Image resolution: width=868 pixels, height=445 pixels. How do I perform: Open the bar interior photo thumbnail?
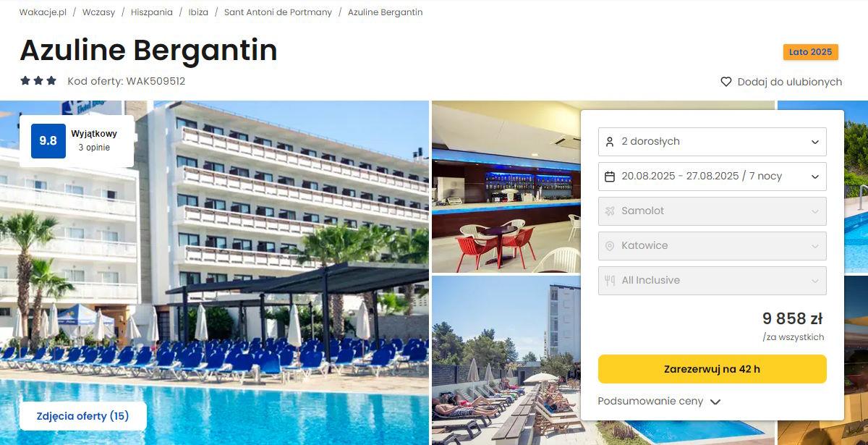[x=504, y=187]
